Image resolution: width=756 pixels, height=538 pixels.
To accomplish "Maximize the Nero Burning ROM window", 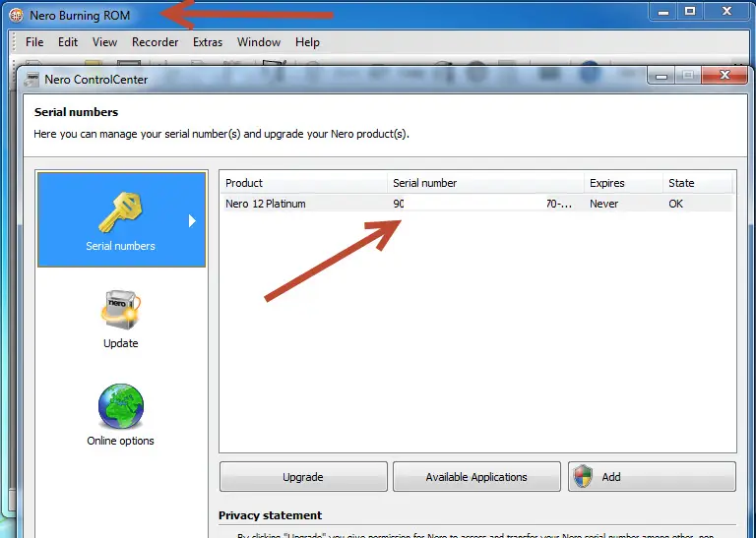I will (x=690, y=11).
